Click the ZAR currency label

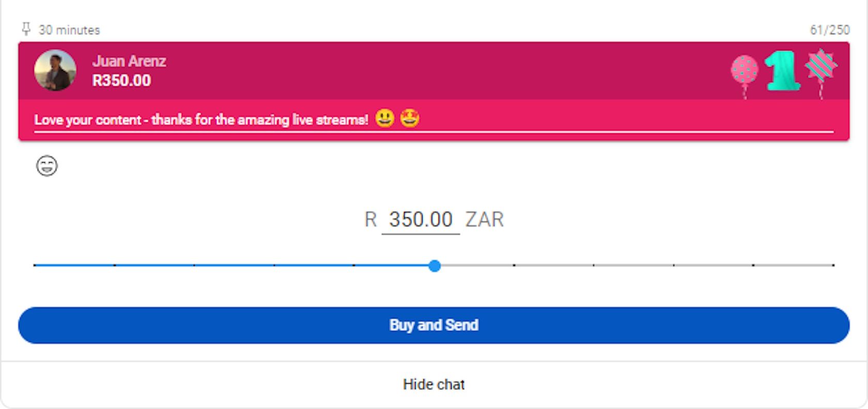click(484, 219)
